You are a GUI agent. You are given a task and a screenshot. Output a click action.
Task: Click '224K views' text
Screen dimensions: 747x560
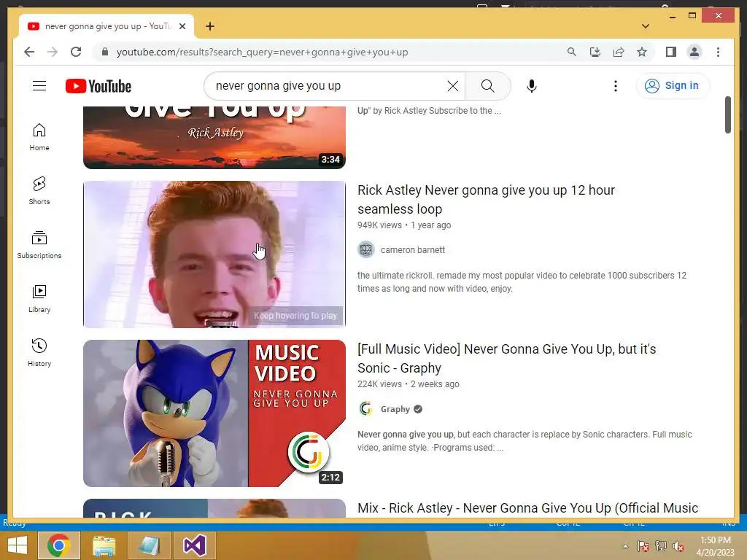(x=379, y=384)
